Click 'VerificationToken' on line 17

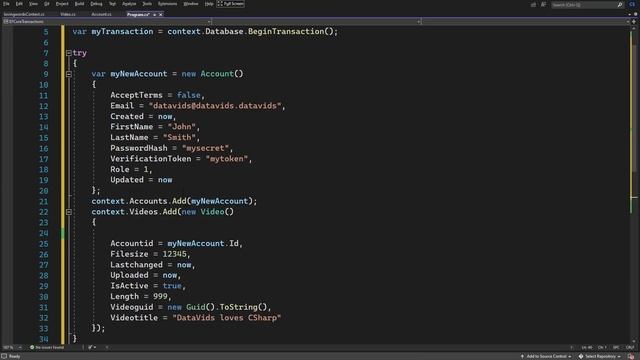[151, 159]
